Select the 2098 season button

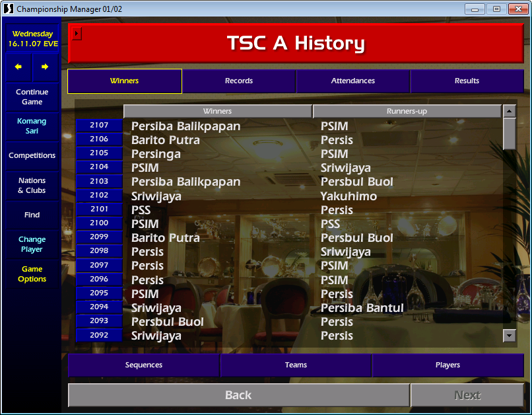tap(99, 250)
